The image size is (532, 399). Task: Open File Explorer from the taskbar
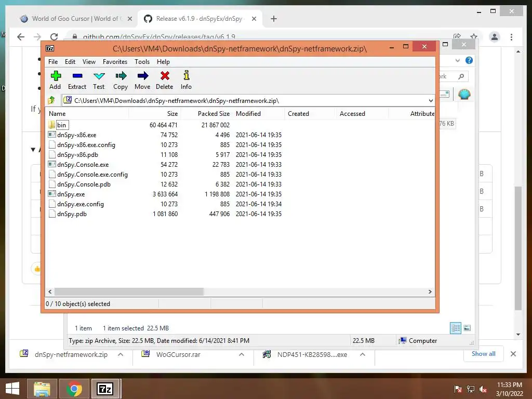42,389
